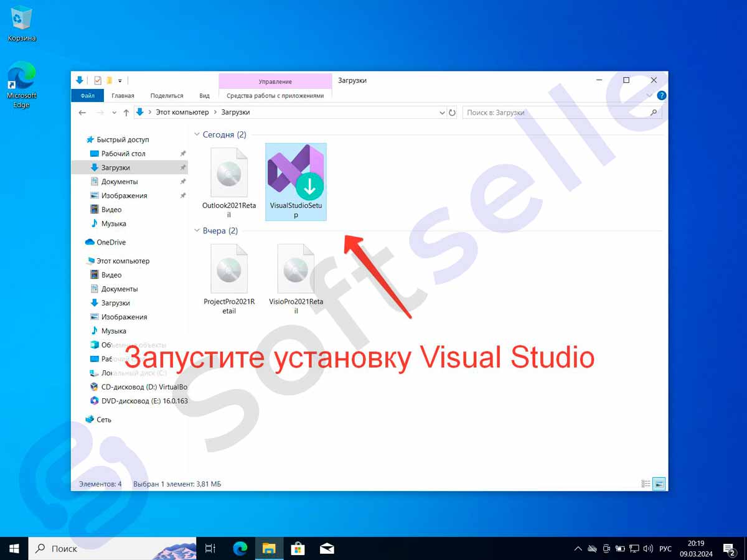Select the ProjectPro2021Retail file
This screenshot has height=560, width=747.
[x=229, y=270]
